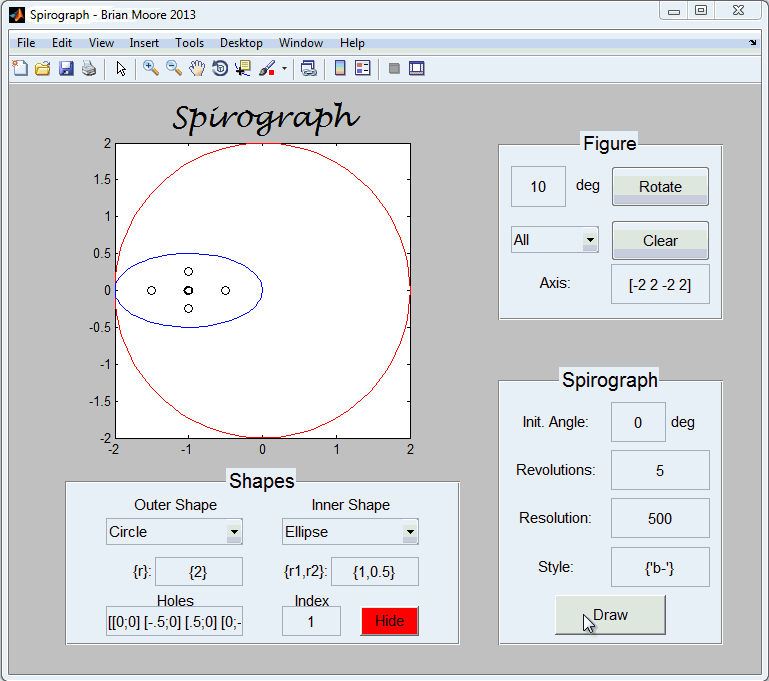Open the Insert menu
The width and height of the screenshot is (769, 681).
coord(144,43)
